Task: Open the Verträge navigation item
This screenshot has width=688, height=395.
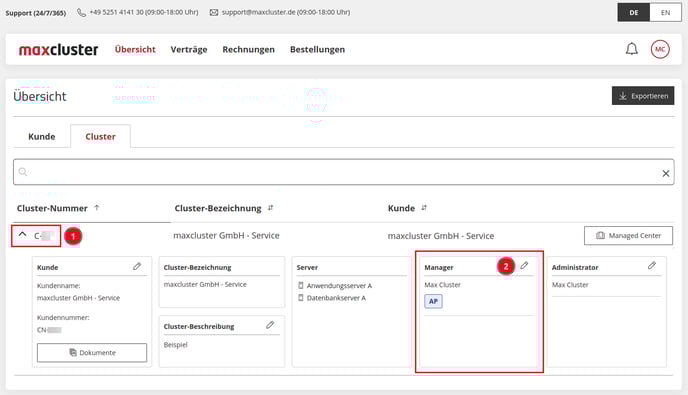Action: tap(189, 50)
